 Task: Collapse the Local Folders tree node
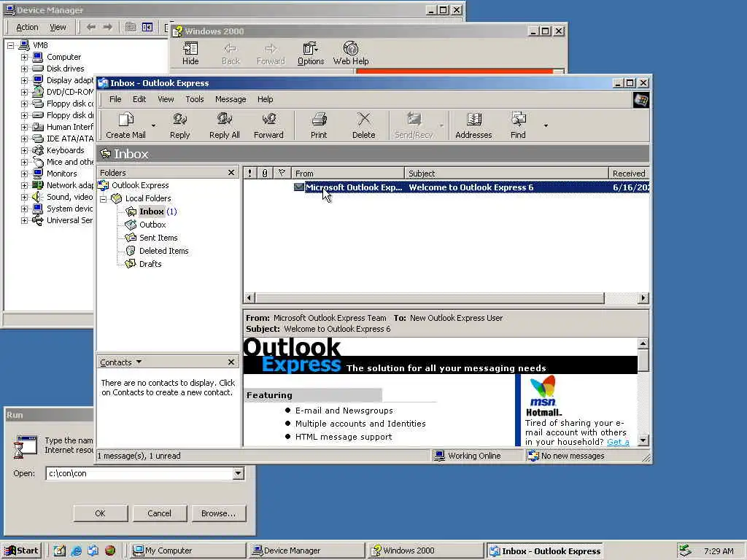click(103, 198)
